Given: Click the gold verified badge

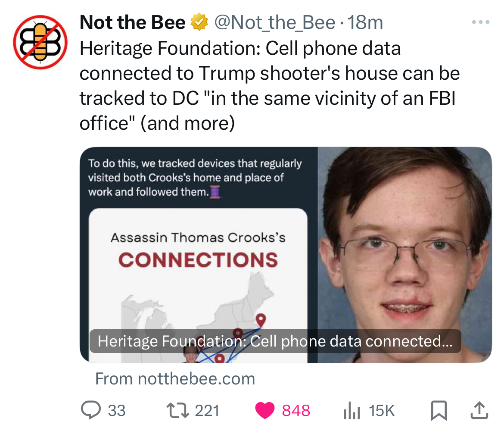Looking at the screenshot, I should coord(199,23).
